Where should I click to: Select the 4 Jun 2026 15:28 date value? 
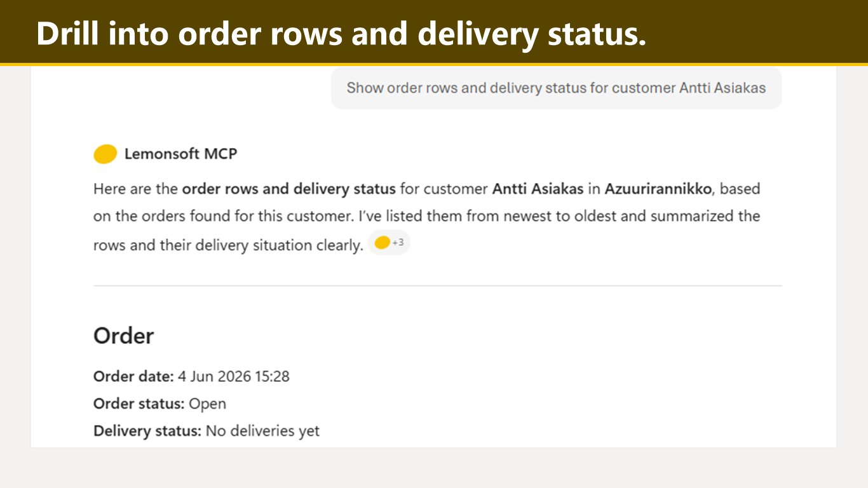(233, 376)
